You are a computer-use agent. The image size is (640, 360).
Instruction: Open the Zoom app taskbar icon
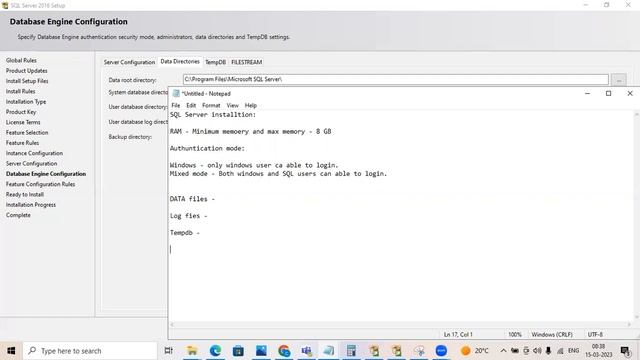(x=441, y=351)
